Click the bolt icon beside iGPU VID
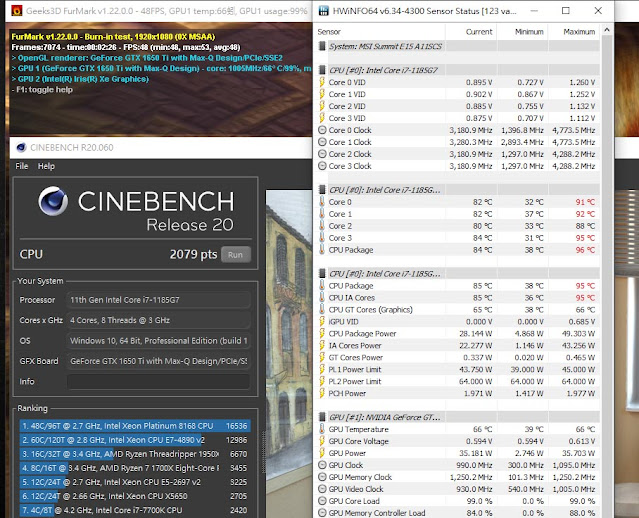Image resolution: width=639 pixels, height=518 pixels. point(322,322)
